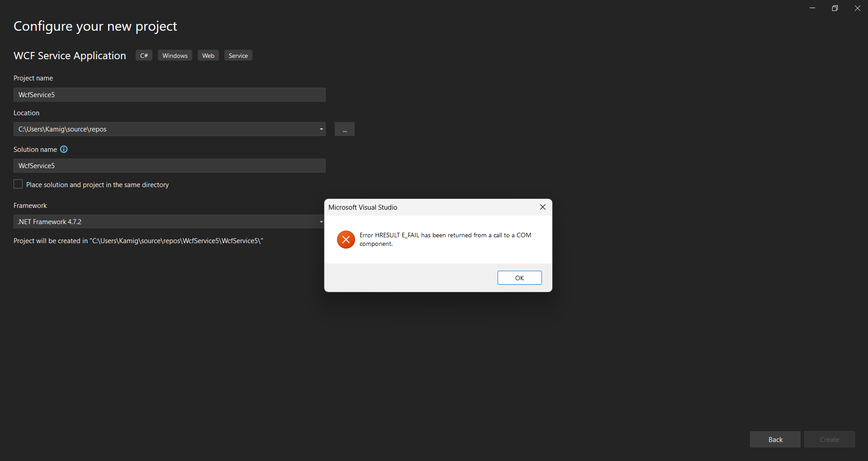Click the C# tag
This screenshot has height=461, width=868.
144,55
